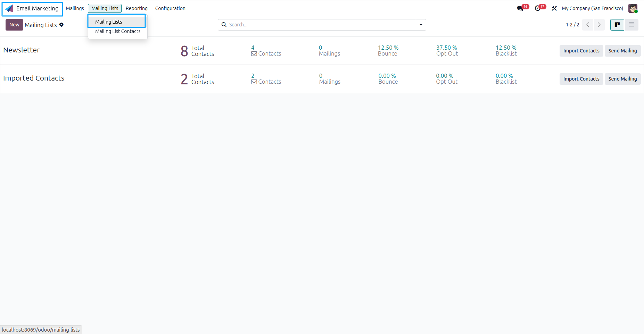Screen dimensions: 644x334
Task: Open Imported Contacts 0.00 % Opt-Out stat
Action: [x=447, y=79]
